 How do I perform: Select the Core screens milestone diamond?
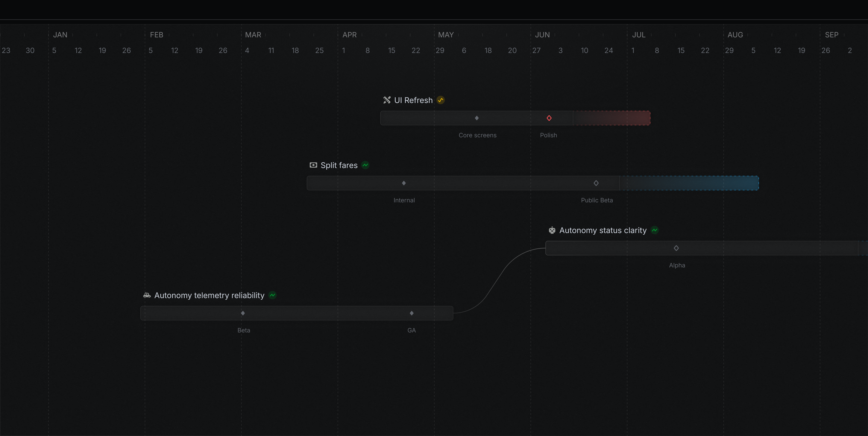(x=477, y=118)
